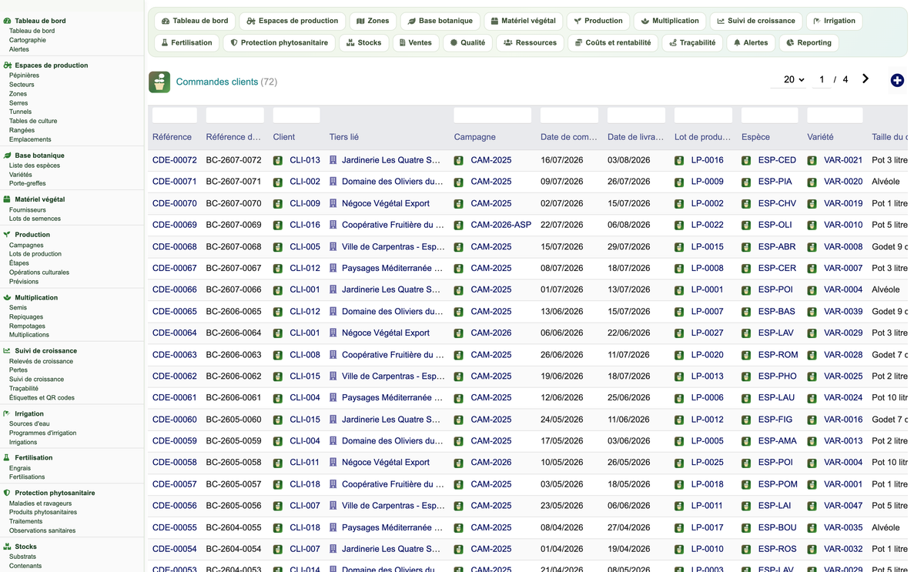This screenshot has width=924, height=572.
Task: Click the Campagne filter input field
Action: (x=492, y=115)
